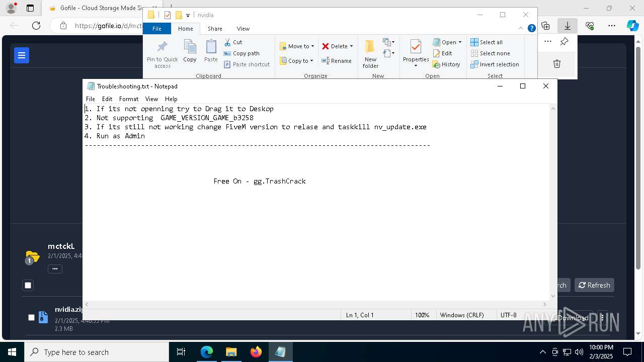Open Customize Quick Access Toolbar dropdown arrow
Image resolution: width=644 pixels, height=362 pixels.
tap(188, 16)
